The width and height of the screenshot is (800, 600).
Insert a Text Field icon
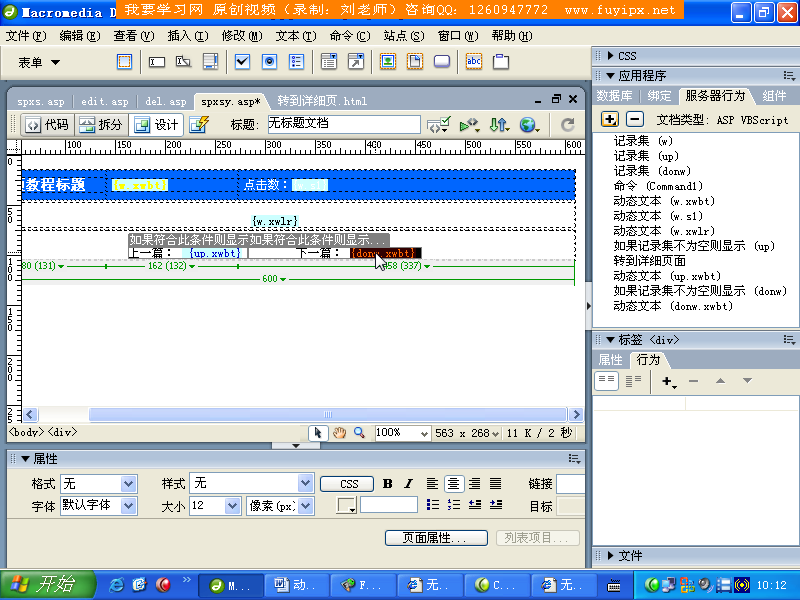tap(157, 62)
